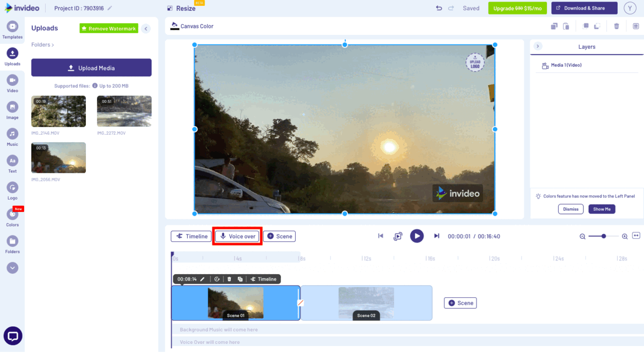Open the Music panel in the sidebar
644x353 pixels.
tap(12, 135)
